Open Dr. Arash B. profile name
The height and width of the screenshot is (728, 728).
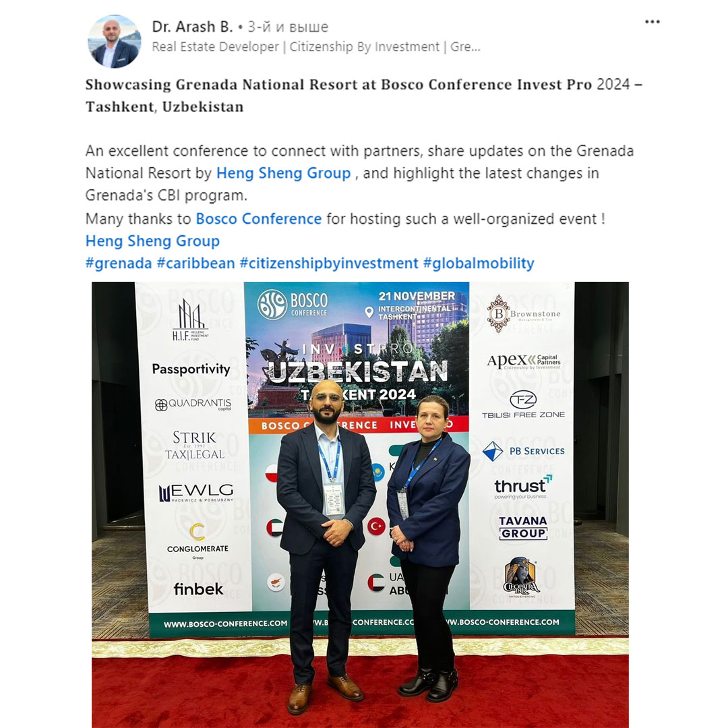pos(192,27)
